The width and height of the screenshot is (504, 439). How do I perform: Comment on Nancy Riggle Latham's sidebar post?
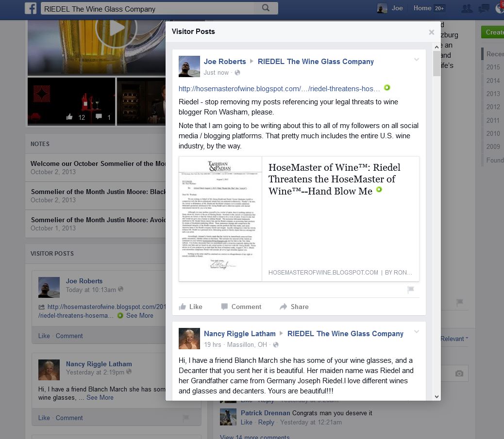pyautogui.click(x=69, y=418)
